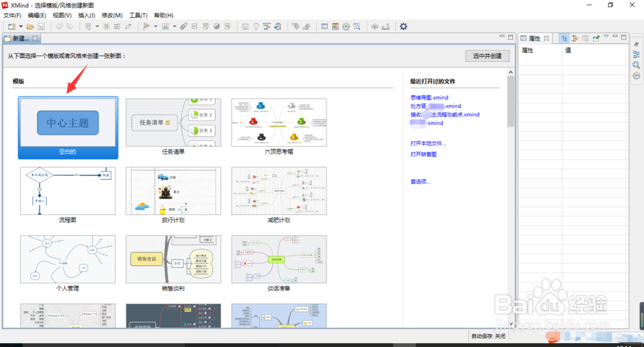Click the Save disk icon
Image resolution: width=644 pixels, height=347 pixels.
pos(41,26)
